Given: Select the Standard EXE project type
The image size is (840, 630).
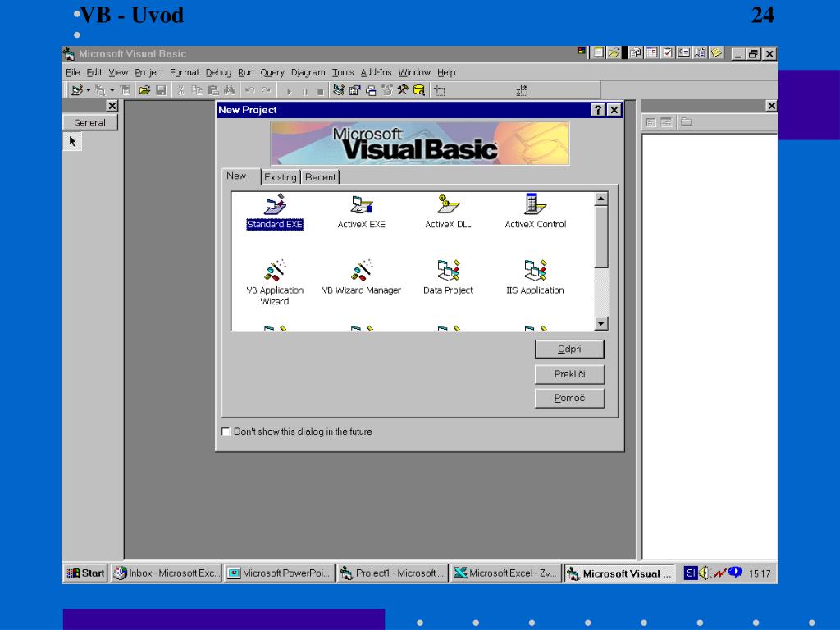Looking at the screenshot, I should pyautogui.click(x=275, y=212).
